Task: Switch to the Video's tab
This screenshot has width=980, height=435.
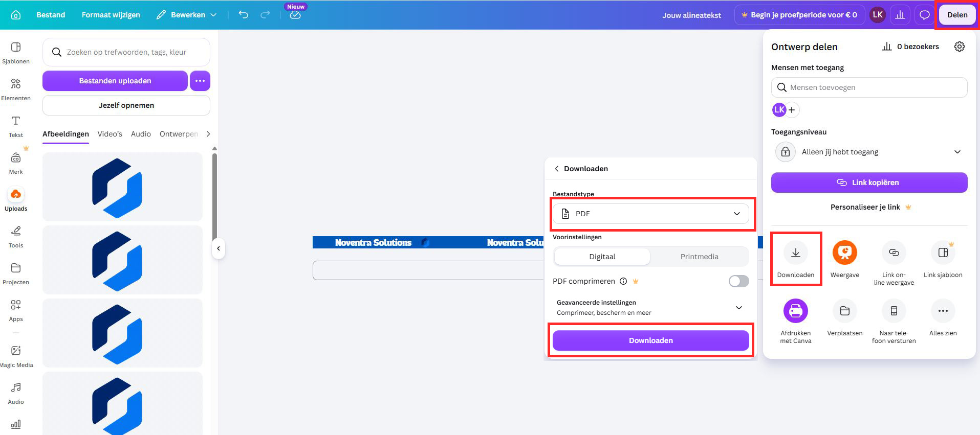Action: [x=110, y=134]
